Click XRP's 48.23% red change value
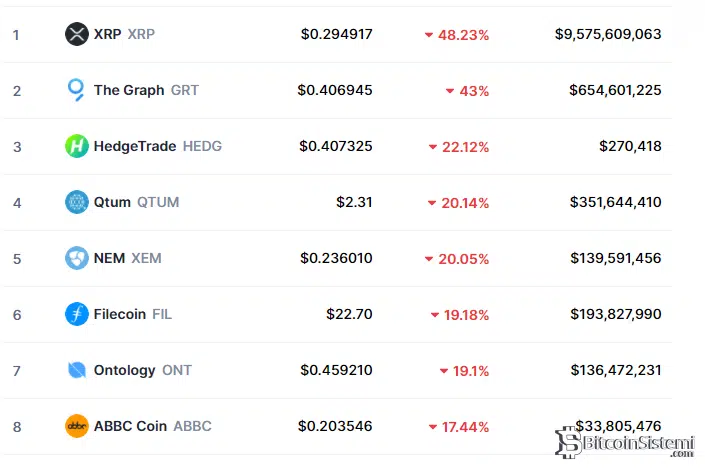Image resolution: width=705 pixels, height=470 pixels. (x=463, y=34)
